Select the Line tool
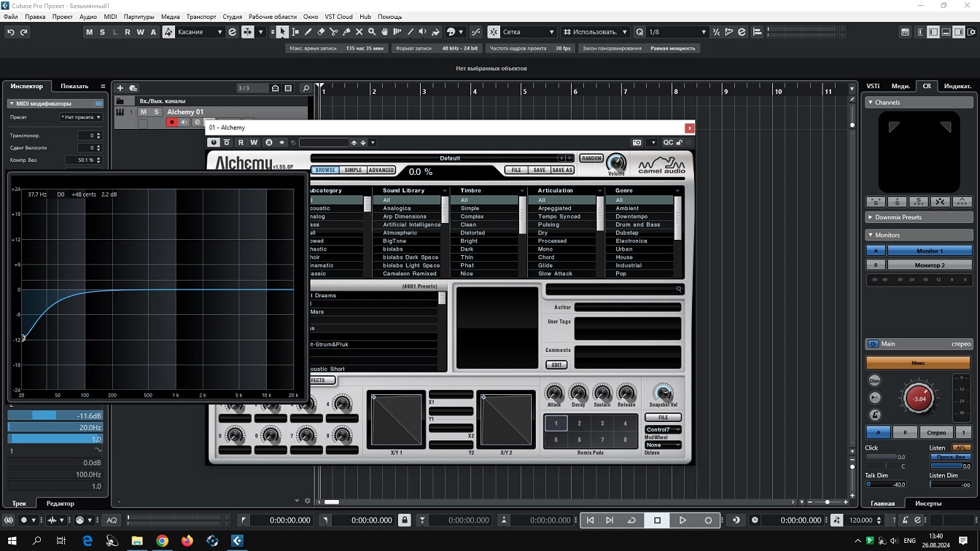 click(x=411, y=32)
